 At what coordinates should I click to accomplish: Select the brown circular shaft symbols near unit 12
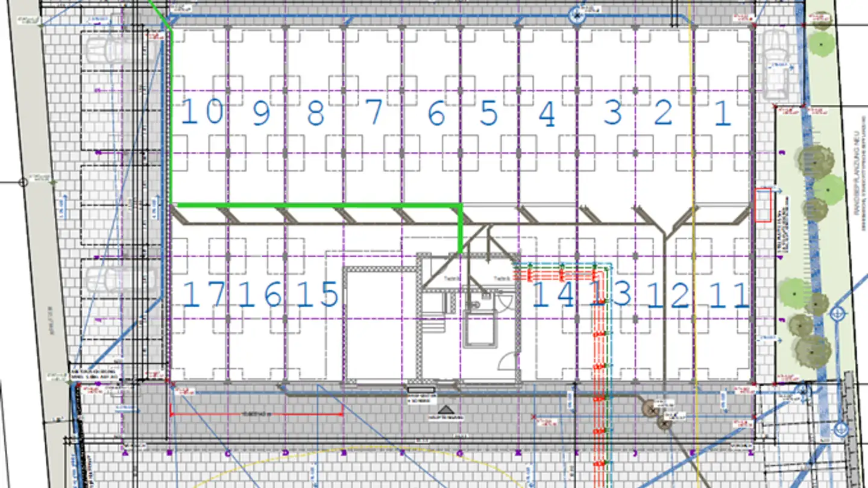pyautogui.click(x=657, y=416)
